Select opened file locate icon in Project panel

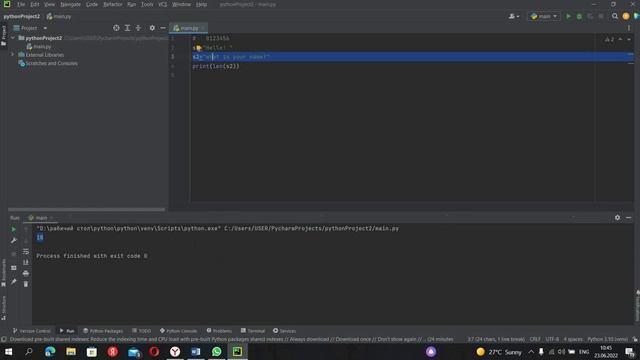[116, 28]
